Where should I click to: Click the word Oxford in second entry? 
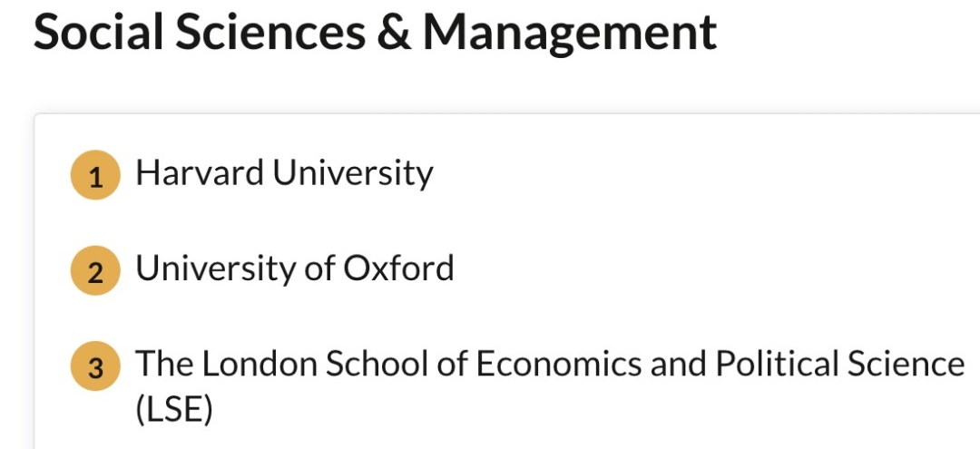click(398, 268)
